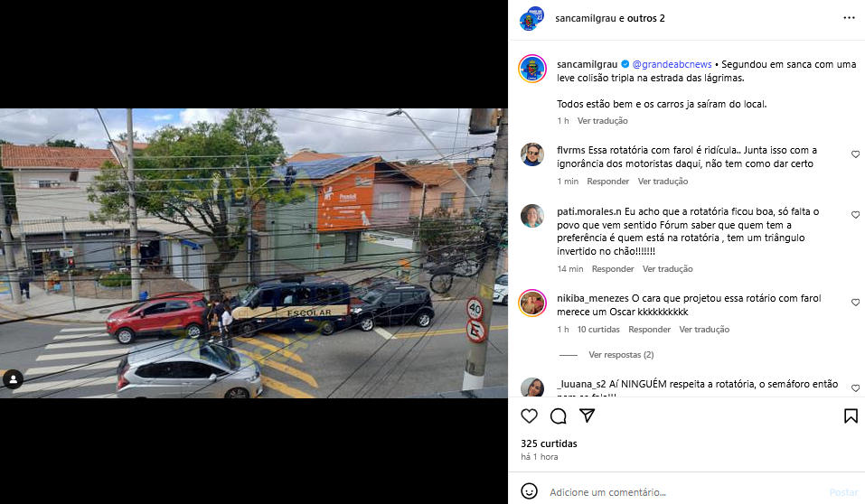View 325 curtidas likes list
865x504 pixels.
(549, 443)
